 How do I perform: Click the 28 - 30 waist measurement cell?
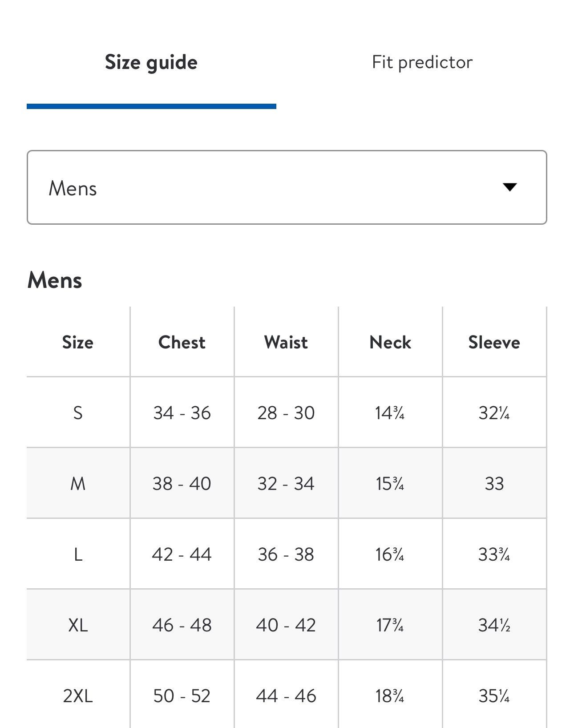pos(286,413)
